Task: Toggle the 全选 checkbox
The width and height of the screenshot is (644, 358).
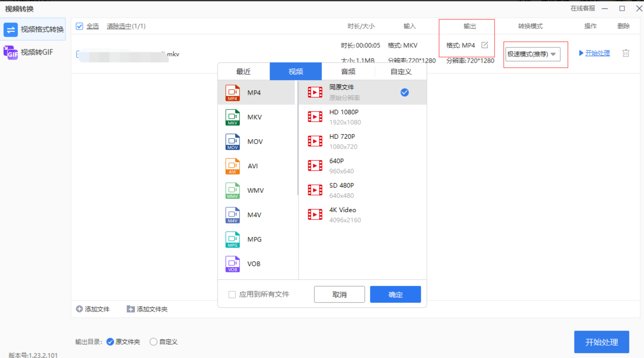Action: click(x=79, y=26)
